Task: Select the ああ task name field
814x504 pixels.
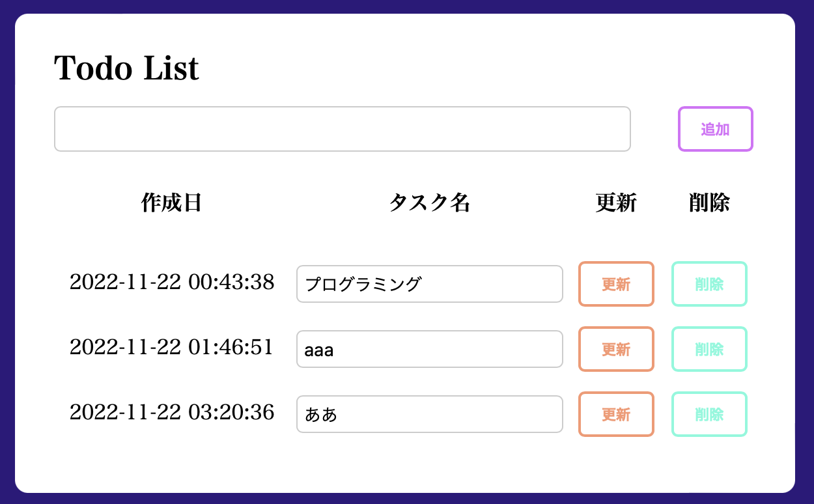Action: pyautogui.click(x=430, y=414)
